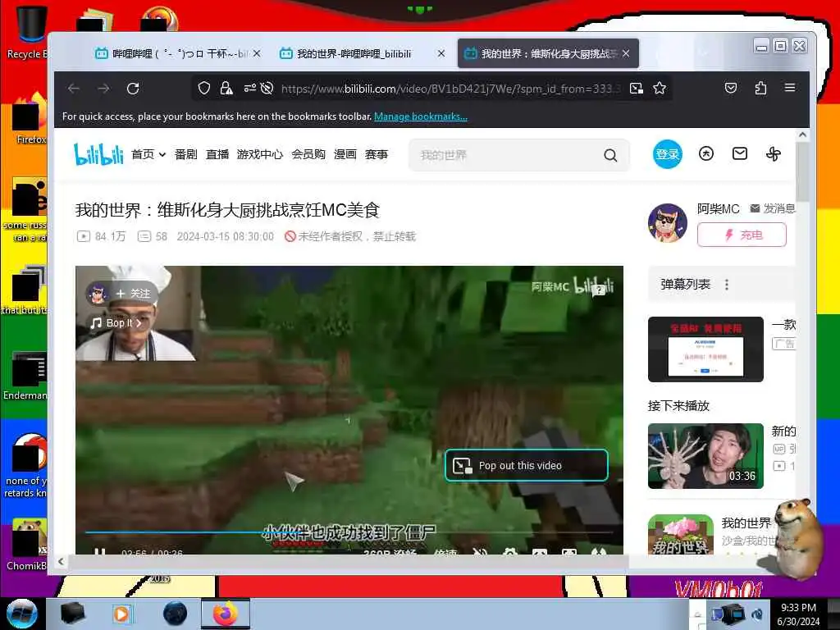
Task: Open the bilibili membership circle icon
Action: [x=706, y=154]
